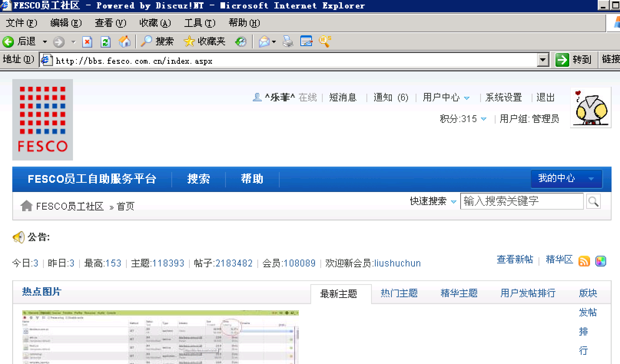Open the 帮助(H) menu

[244, 23]
